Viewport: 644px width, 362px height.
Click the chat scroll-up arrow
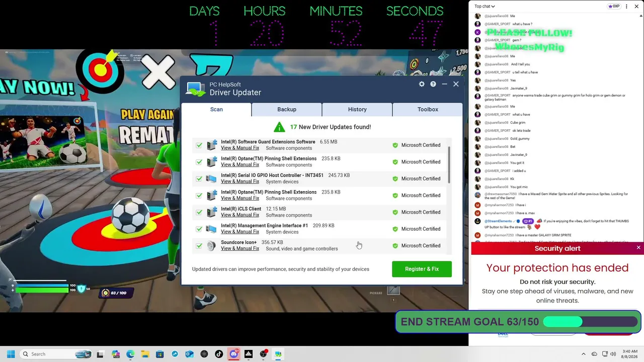coord(641,17)
